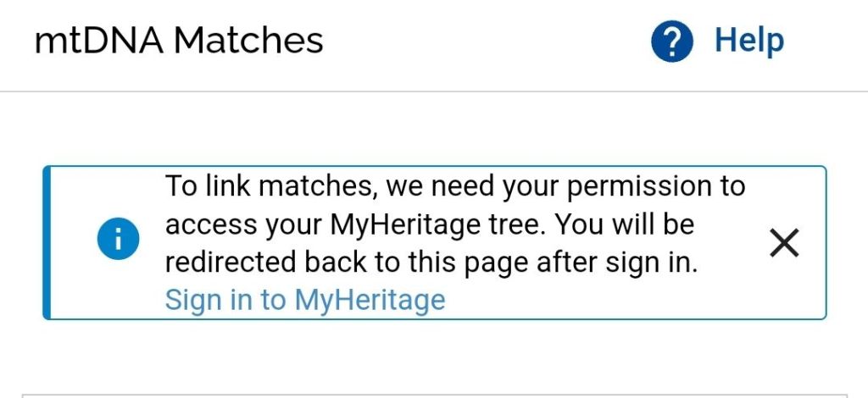Click the black X icon in banner
868x398 pixels.
tap(783, 243)
